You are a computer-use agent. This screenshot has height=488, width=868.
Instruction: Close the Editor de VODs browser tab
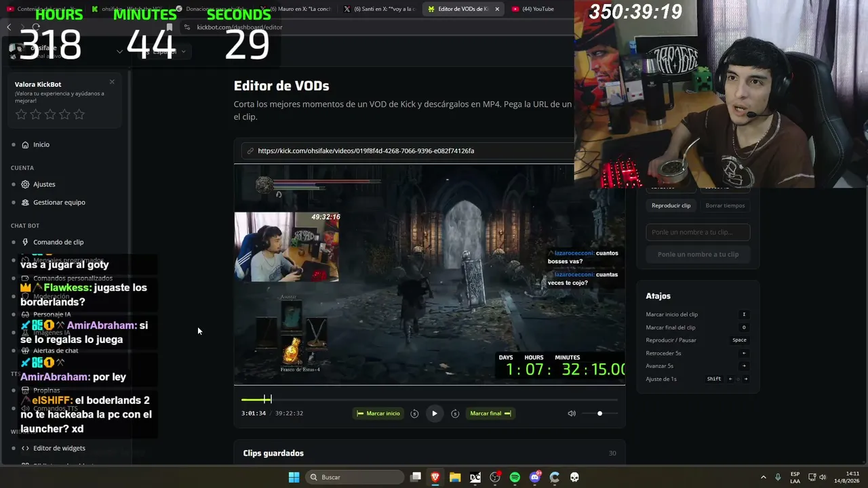point(497,9)
